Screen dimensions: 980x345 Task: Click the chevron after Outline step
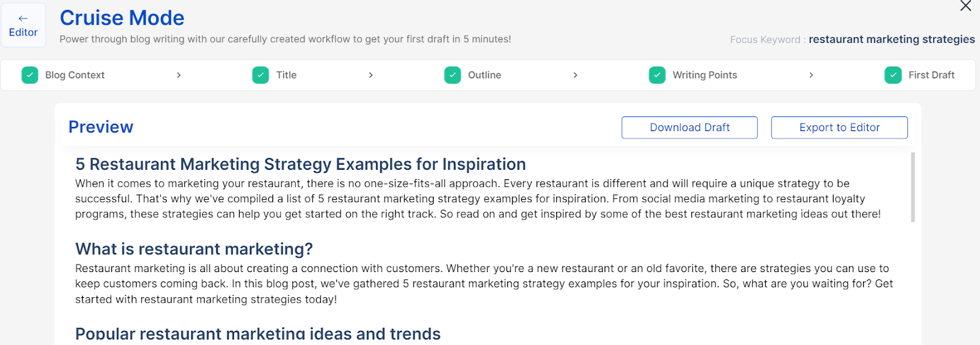tap(575, 75)
